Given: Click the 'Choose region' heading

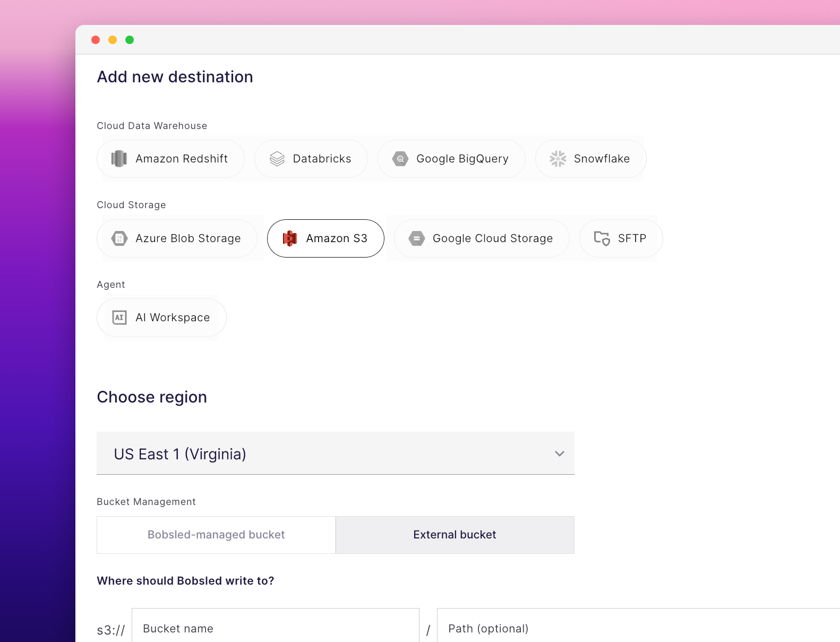Looking at the screenshot, I should point(152,397).
